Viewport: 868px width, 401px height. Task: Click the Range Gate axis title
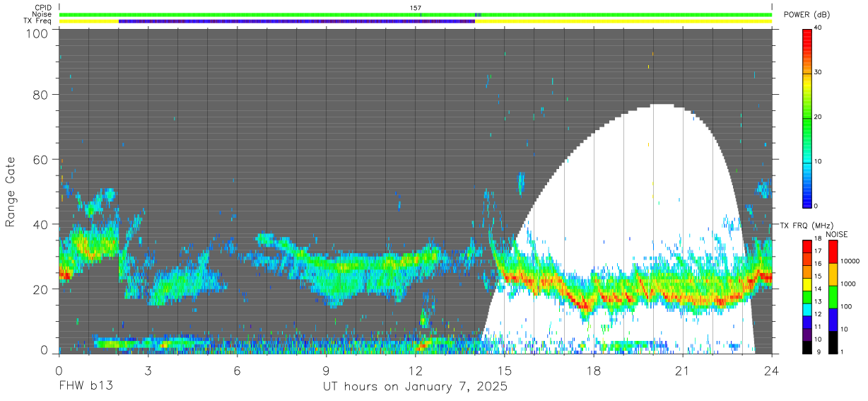[11, 192]
